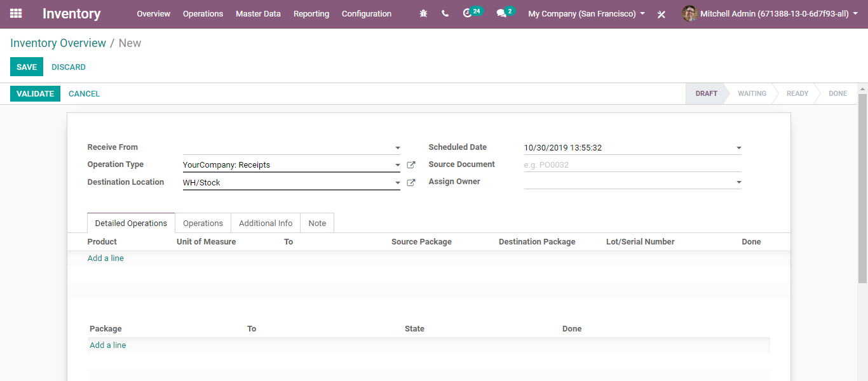The height and width of the screenshot is (381, 868).
Task: Open the apps grid menu icon
Action: 16,13
